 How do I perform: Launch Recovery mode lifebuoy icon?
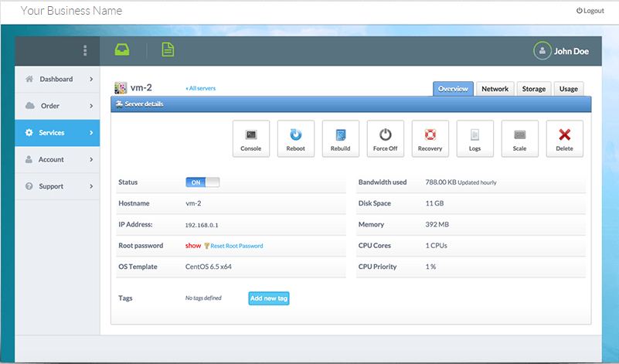click(430, 139)
